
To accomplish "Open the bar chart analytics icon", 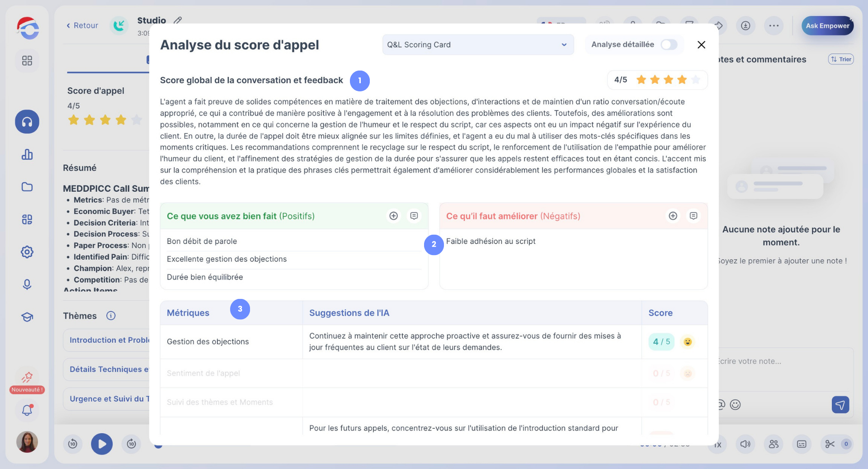I will (x=27, y=155).
